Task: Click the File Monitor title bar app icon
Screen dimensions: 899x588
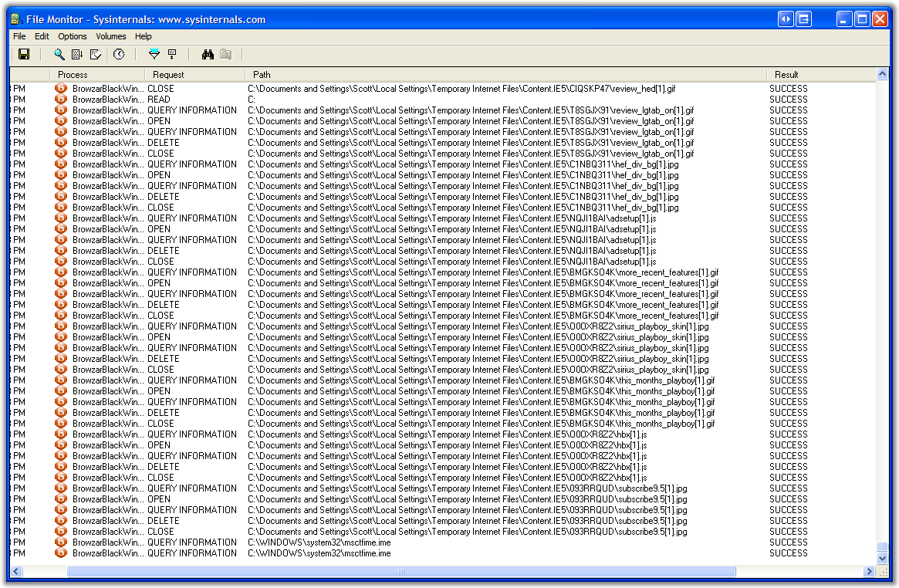Action: point(17,19)
